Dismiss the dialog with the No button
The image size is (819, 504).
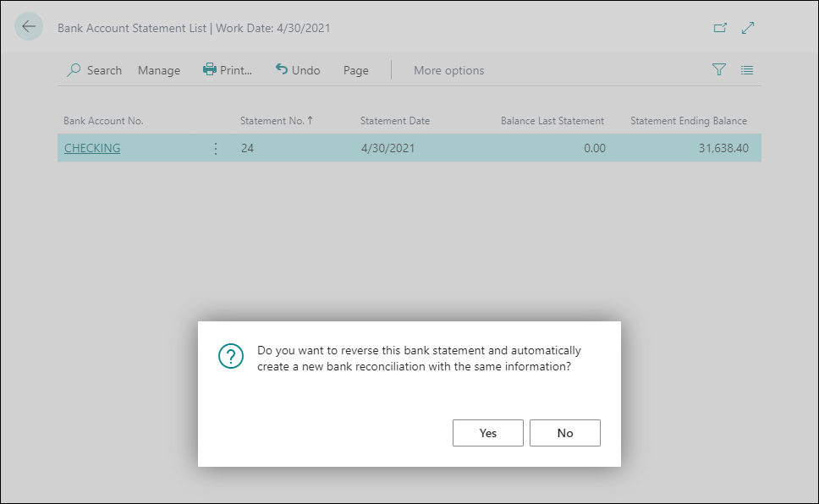(x=564, y=433)
